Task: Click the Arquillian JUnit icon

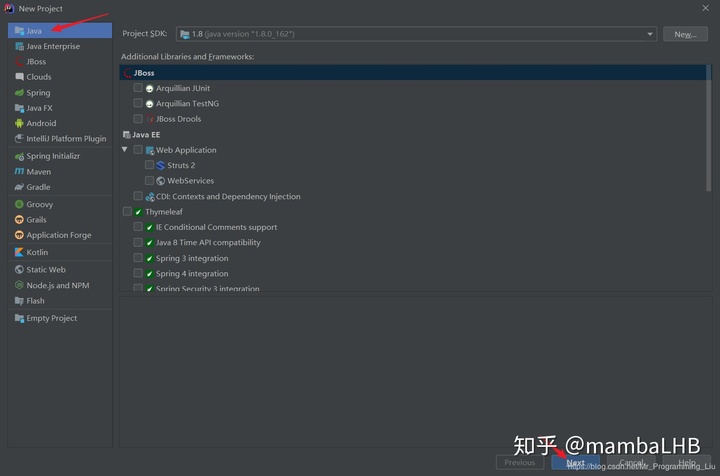Action: 149,89
